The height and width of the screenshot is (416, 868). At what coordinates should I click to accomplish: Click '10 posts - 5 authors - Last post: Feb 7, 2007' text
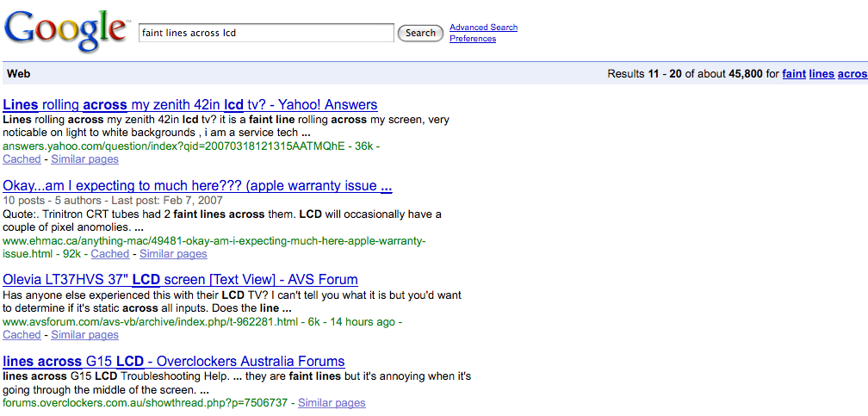[x=113, y=200]
